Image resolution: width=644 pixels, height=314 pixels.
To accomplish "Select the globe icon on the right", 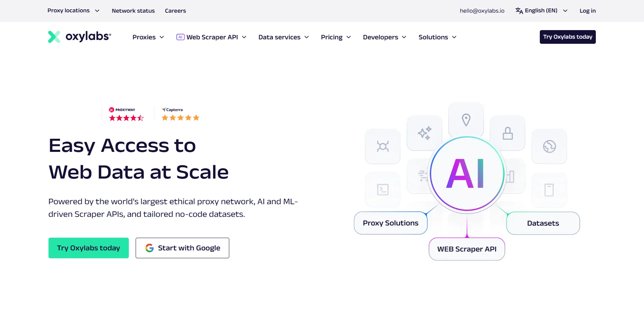I will (549, 146).
